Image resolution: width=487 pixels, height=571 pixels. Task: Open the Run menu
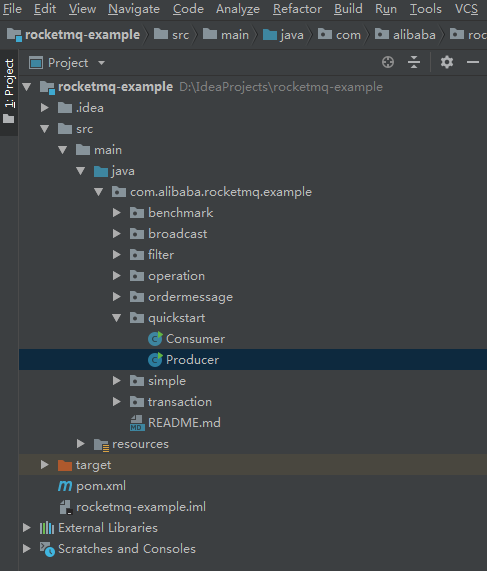(386, 9)
